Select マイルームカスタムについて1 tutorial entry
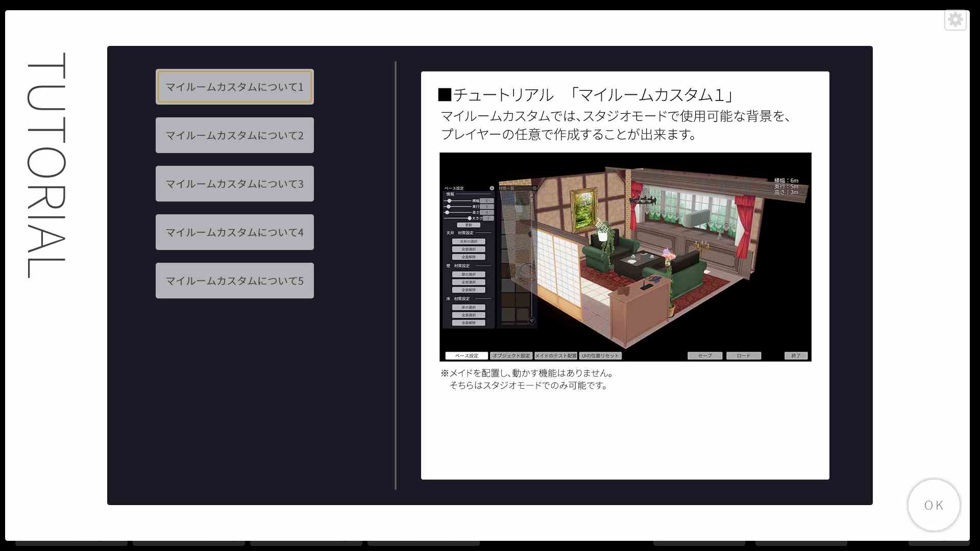980x551 pixels. click(x=234, y=87)
